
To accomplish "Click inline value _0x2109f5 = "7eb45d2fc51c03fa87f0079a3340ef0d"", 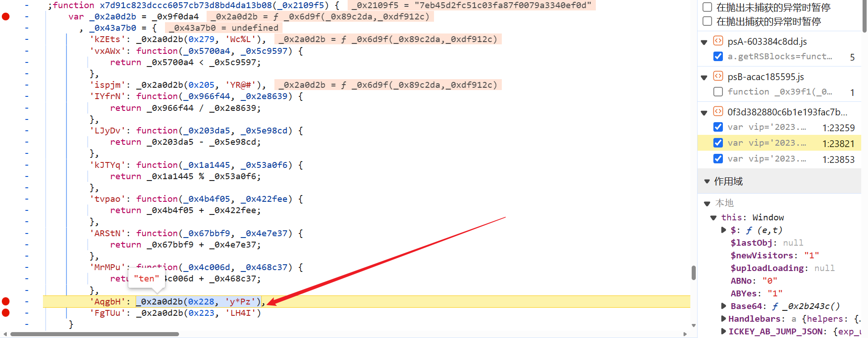I will coord(472,5).
